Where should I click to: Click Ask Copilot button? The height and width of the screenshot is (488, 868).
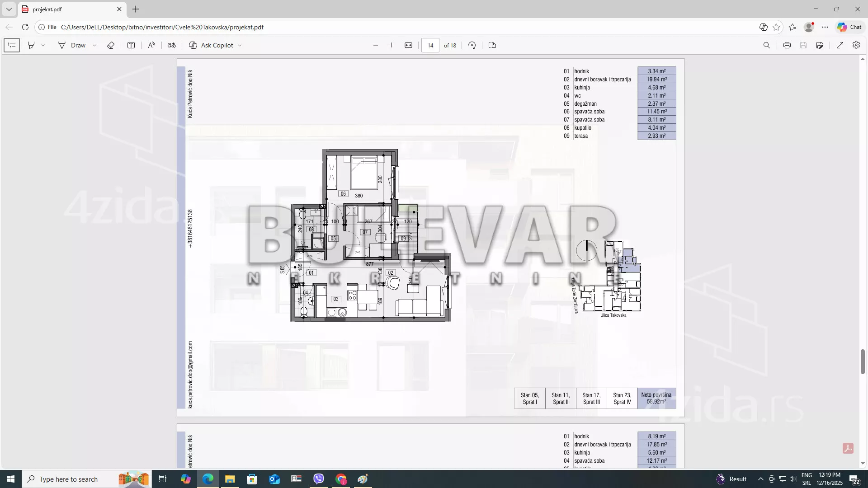[211, 45]
